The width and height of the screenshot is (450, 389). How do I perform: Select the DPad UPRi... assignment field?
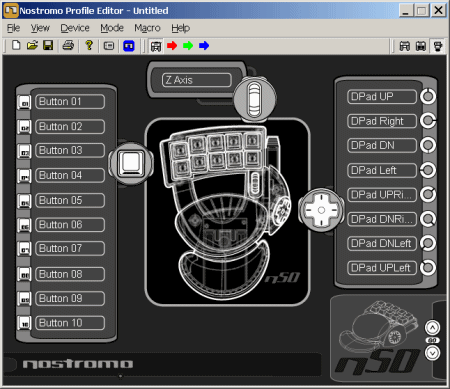pos(382,195)
